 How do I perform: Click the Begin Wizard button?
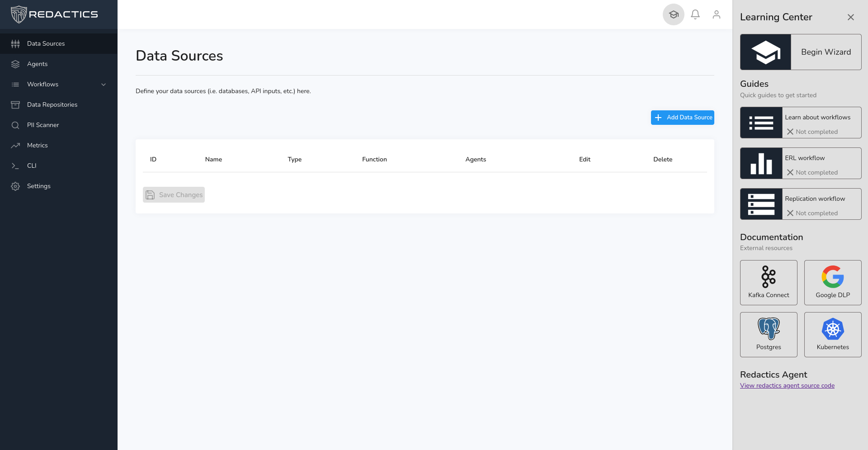(x=800, y=52)
